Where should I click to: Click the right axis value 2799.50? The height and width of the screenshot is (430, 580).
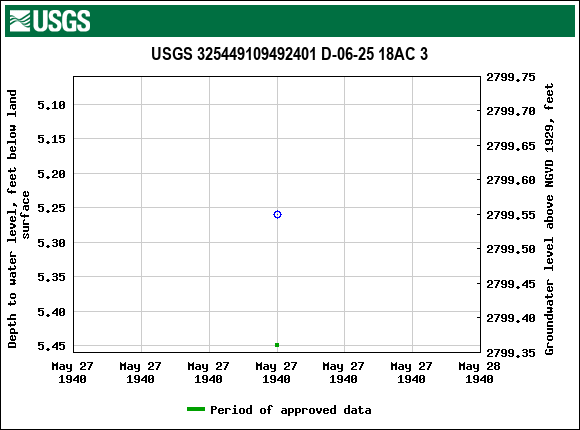pos(511,249)
